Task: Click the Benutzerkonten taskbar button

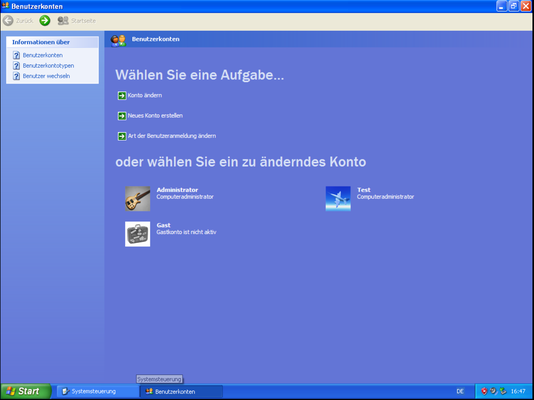Action: [181, 391]
